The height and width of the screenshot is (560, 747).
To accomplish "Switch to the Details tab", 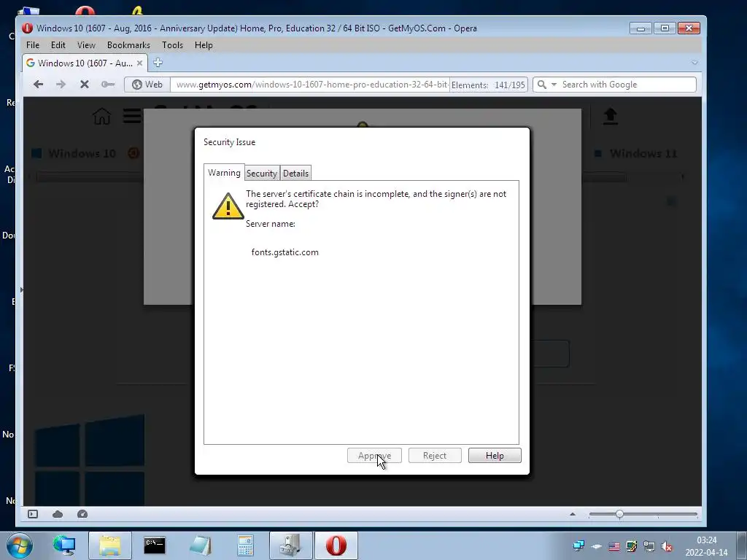I will point(296,174).
